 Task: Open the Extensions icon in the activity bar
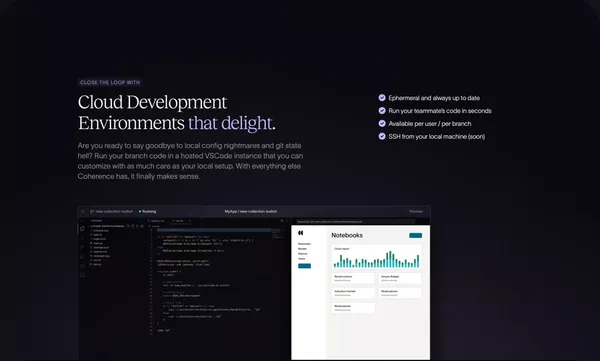click(x=82, y=266)
